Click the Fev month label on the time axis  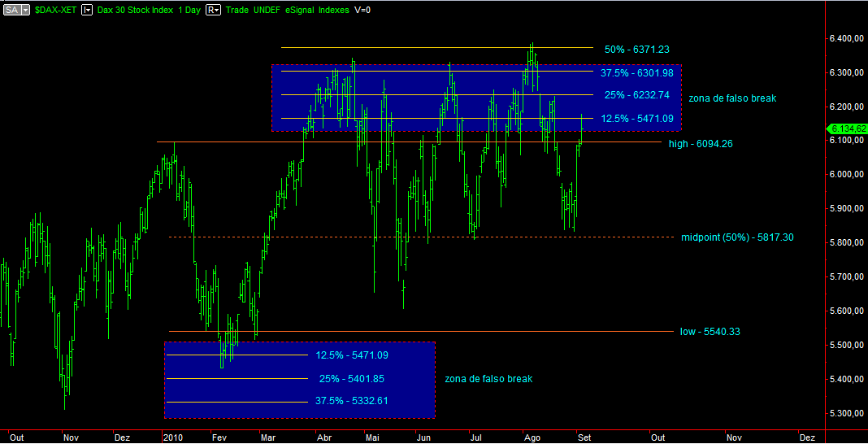[x=219, y=438]
